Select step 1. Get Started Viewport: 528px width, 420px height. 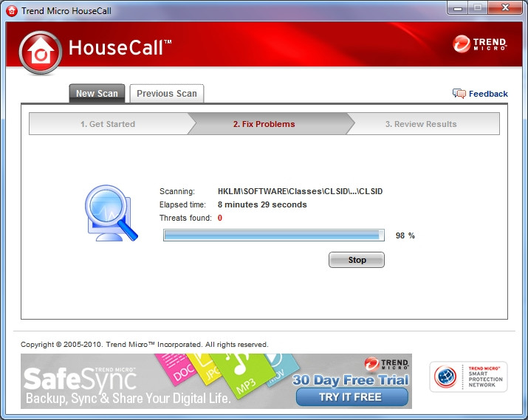[x=108, y=124]
